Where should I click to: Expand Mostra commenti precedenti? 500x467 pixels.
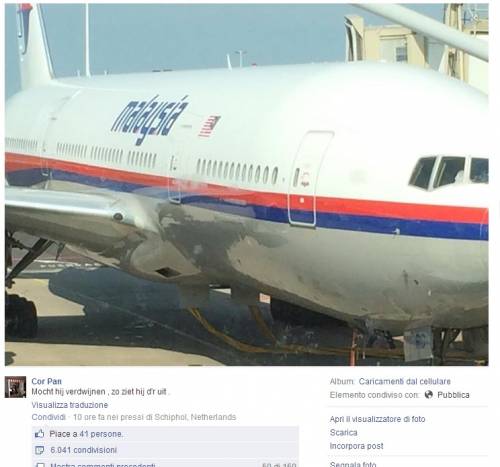pyautogui.click(x=103, y=465)
